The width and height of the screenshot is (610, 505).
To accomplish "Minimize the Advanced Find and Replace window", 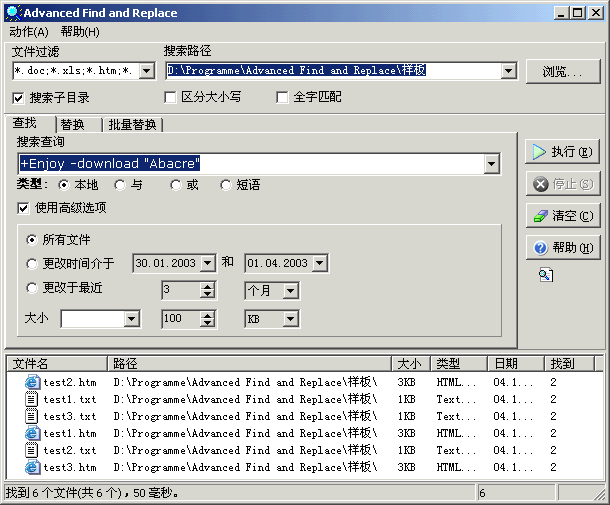I will tap(561, 13).
